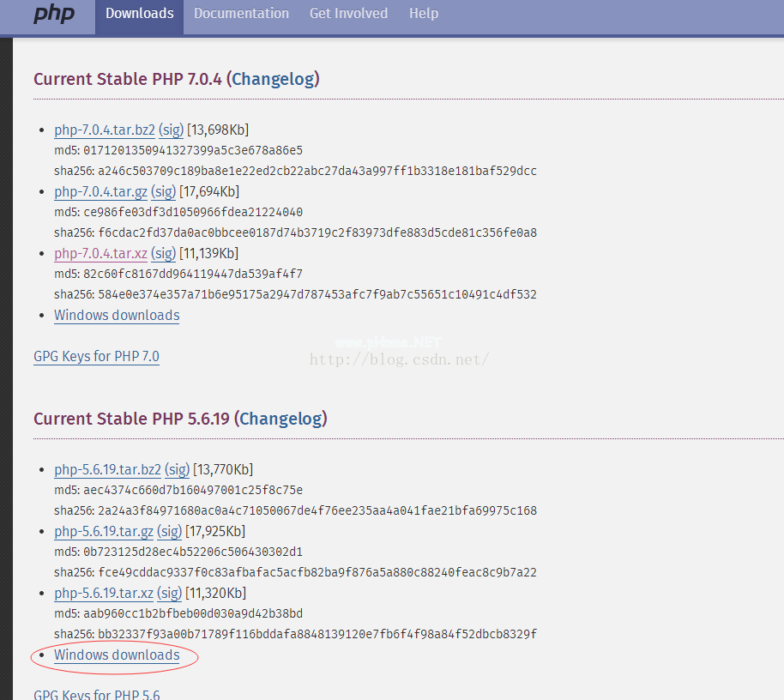The height and width of the screenshot is (700, 784).
Task: Open the PHP 7.0.4 Changelog
Action: coord(274,79)
